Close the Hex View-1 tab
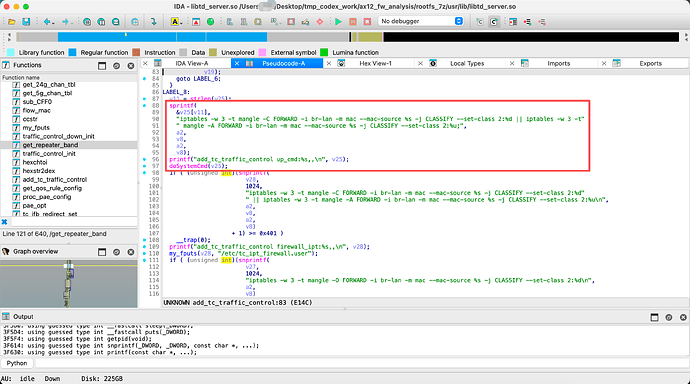The image size is (690, 384). coord(329,63)
